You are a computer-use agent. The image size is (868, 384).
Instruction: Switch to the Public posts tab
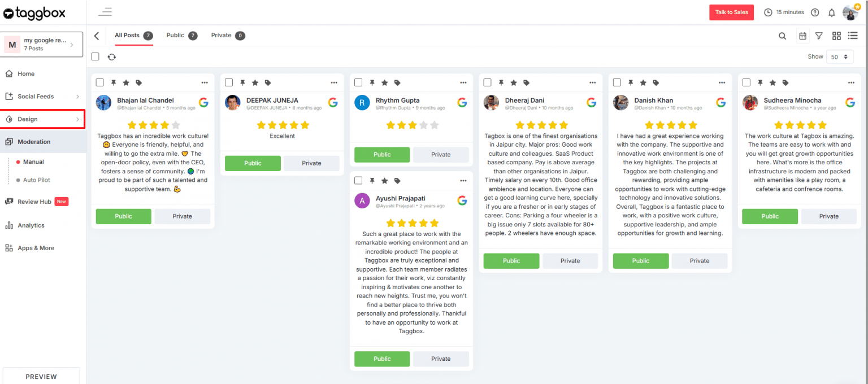tap(177, 35)
